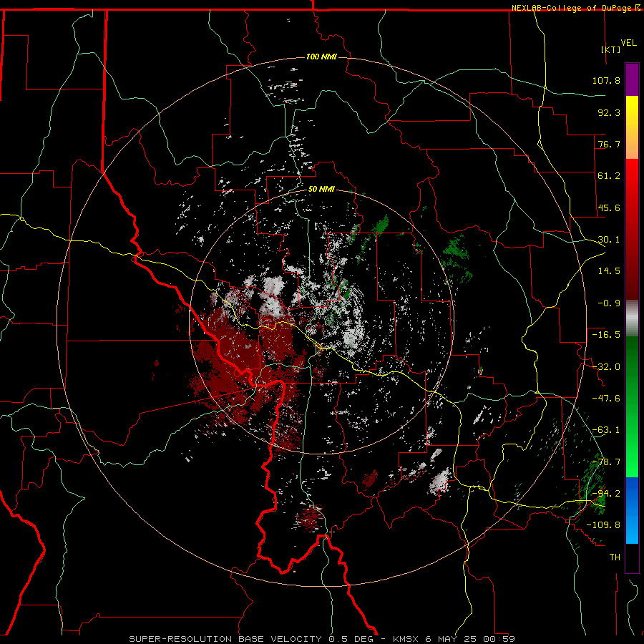The height and width of the screenshot is (644, 644).
Task: Click the 76.7 velocity scale value
Action: [x=609, y=144]
